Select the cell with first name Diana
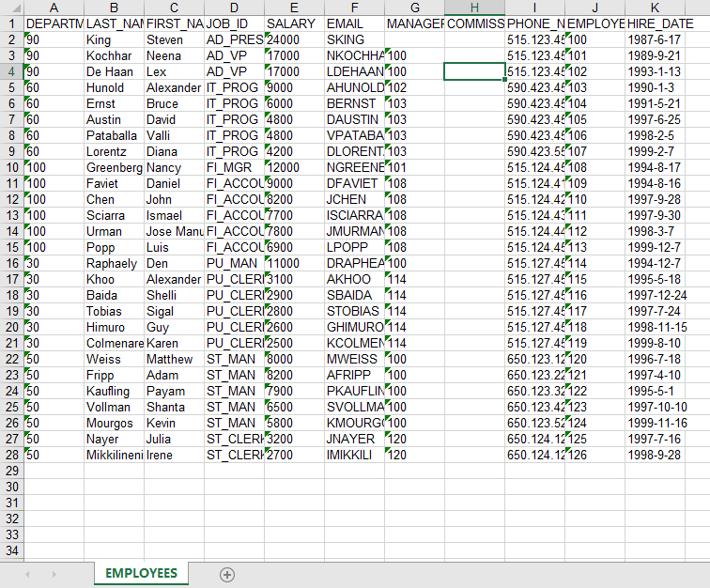Viewport: 710px width, 588px height. pos(174,152)
